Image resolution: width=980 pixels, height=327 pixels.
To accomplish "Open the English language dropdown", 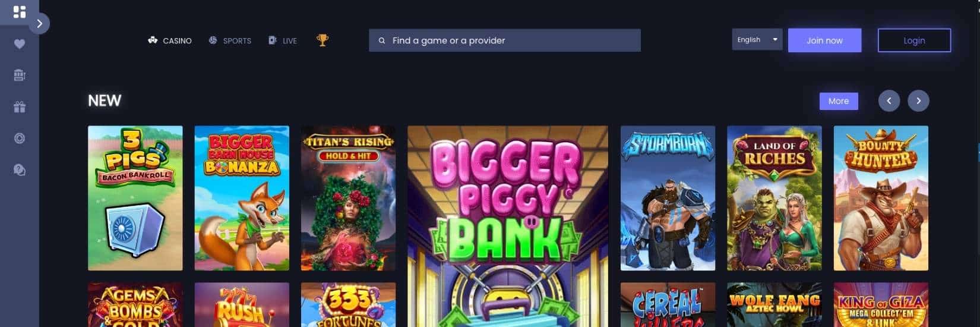I will pyautogui.click(x=757, y=40).
